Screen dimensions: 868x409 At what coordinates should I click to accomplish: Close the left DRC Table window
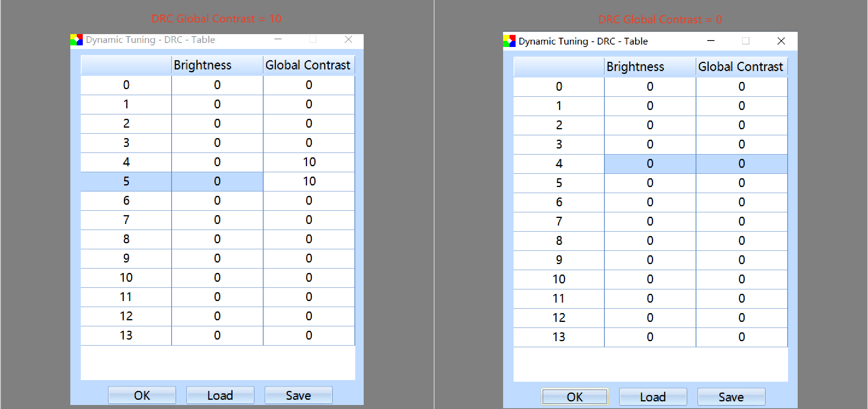click(348, 39)
